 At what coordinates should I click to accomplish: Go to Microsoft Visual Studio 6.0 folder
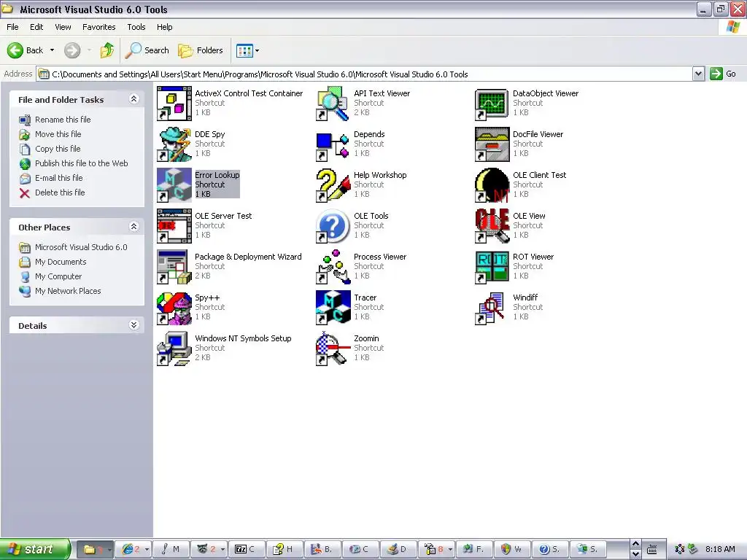click(81, 247)
